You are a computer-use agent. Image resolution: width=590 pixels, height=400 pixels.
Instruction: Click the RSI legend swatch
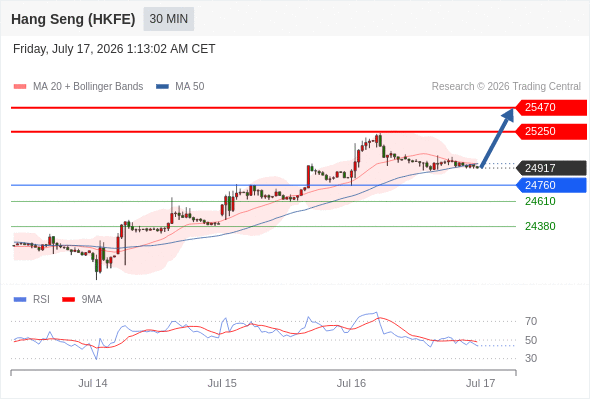pos(20,300)
